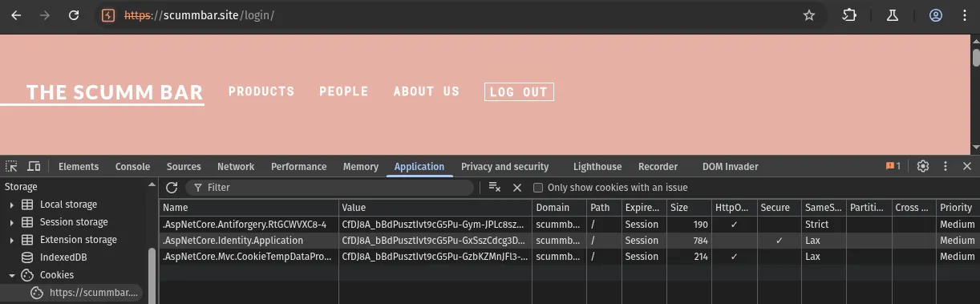Toggle the device toolbar icon
Viewport: 980px width, 304px height.
34,166
